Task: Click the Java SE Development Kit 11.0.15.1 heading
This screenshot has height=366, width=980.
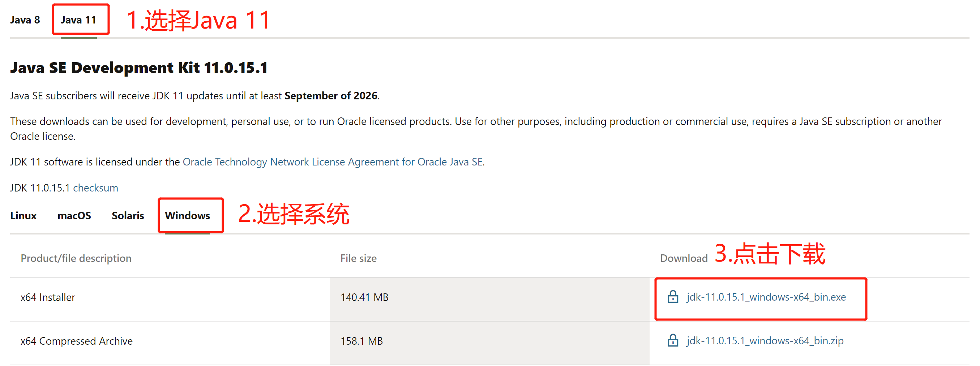Action: coord(139,68)
